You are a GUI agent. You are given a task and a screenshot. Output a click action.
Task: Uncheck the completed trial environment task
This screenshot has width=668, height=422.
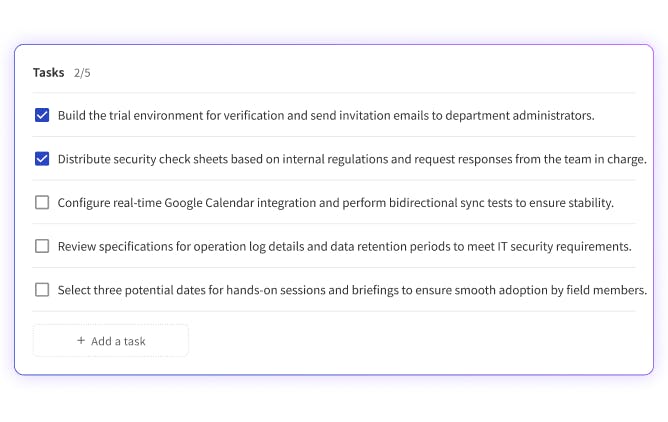click(x=42, y=115)
